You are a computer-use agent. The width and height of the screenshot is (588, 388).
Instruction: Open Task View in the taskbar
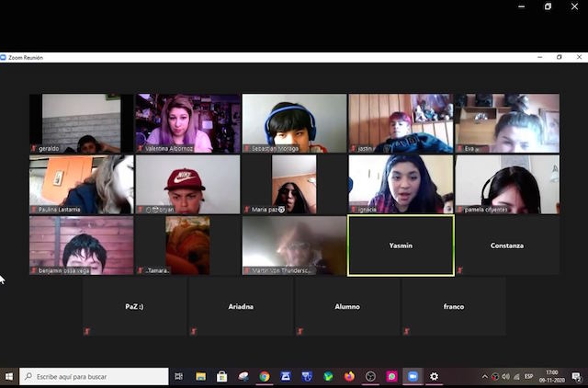[179, 376]
